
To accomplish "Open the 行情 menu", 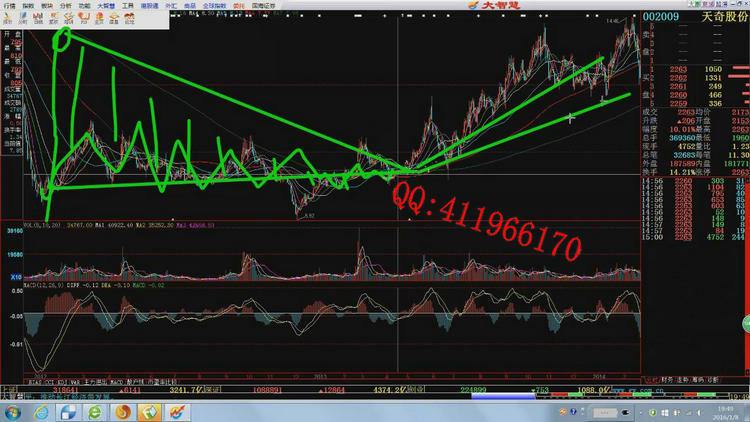I will coord(8,5).
